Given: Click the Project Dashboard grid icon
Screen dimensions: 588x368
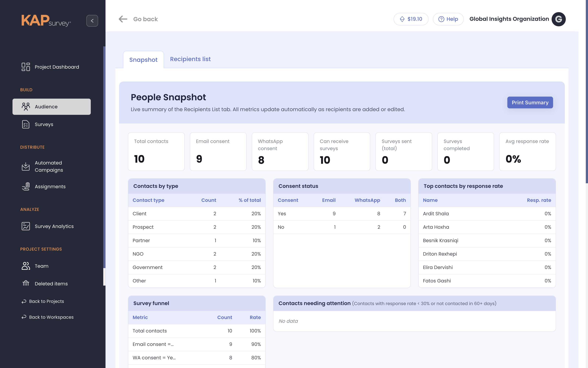Looking at the screenshot, I should pyautogui.click(x=26, y=67).
